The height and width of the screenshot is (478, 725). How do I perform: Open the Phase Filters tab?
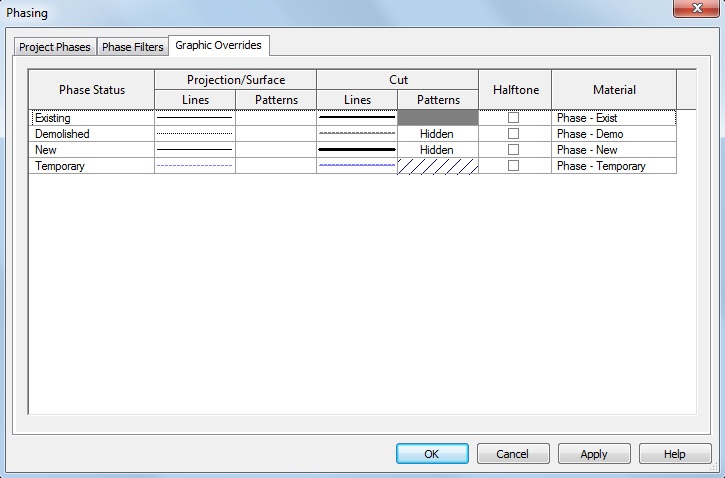click(x=133, y=47)
